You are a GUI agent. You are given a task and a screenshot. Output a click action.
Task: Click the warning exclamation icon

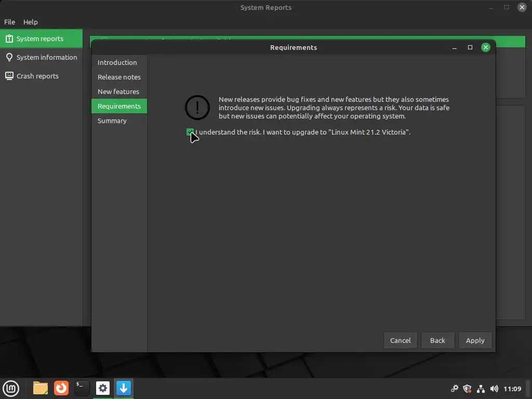pyautogui.click(x=197, y=108)
